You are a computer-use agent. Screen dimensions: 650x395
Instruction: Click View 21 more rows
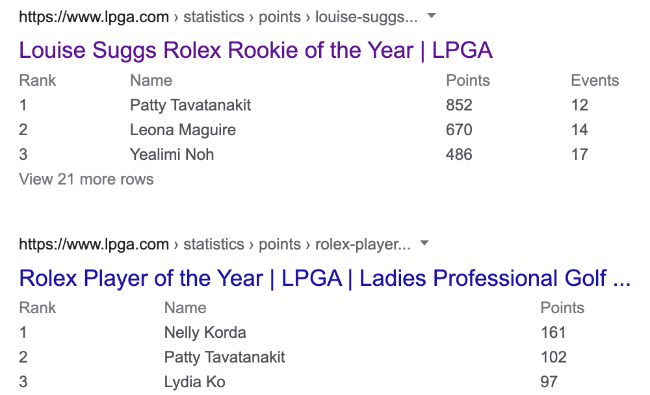tap(86, 179)
